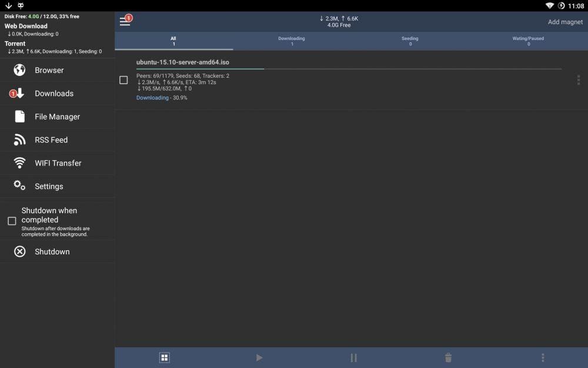The width and height of the screenshot is (588, 368).
Task: Click the select-all grid icon in bottom toolbar
Action: coord(165,357)
